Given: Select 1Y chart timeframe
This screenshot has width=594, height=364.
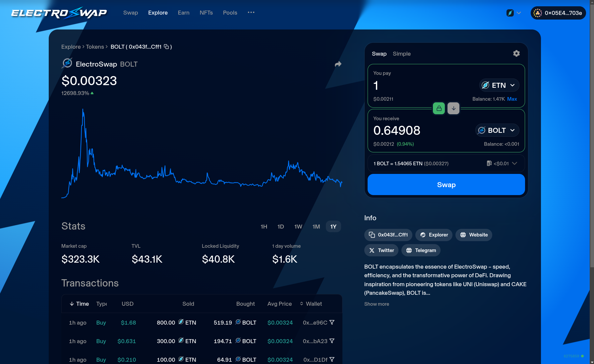Looking at the screenshot, I should pyautogui.click(x=333, y=227).
